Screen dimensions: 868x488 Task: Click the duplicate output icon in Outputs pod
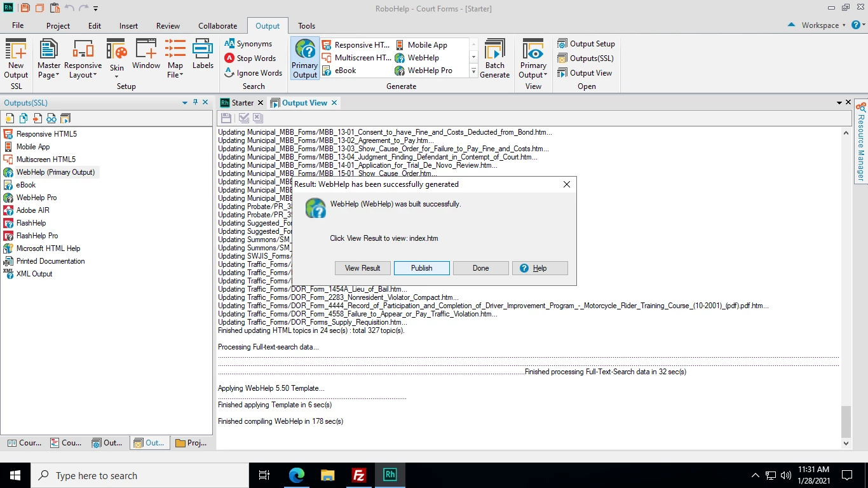click(x=24, y=118)
